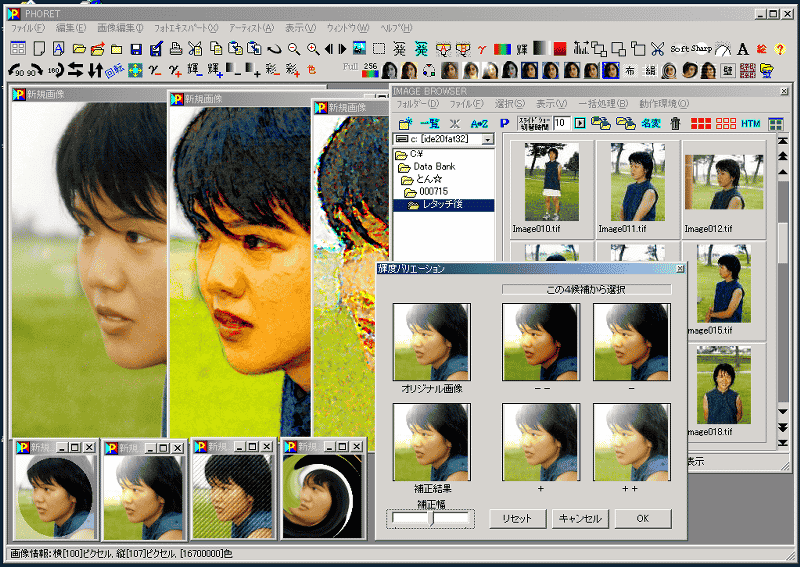Open the アーティスト(A) menu
800x567 pixels.
pos(251,28)
